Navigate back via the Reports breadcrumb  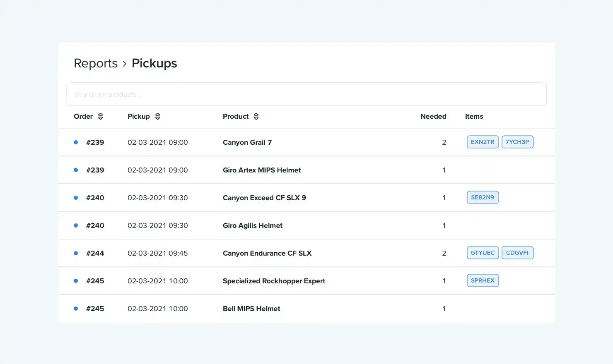(96, 63)
